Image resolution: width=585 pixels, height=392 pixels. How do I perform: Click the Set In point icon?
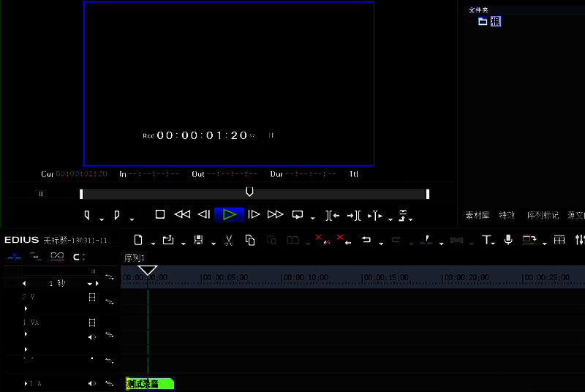point(87,215)
